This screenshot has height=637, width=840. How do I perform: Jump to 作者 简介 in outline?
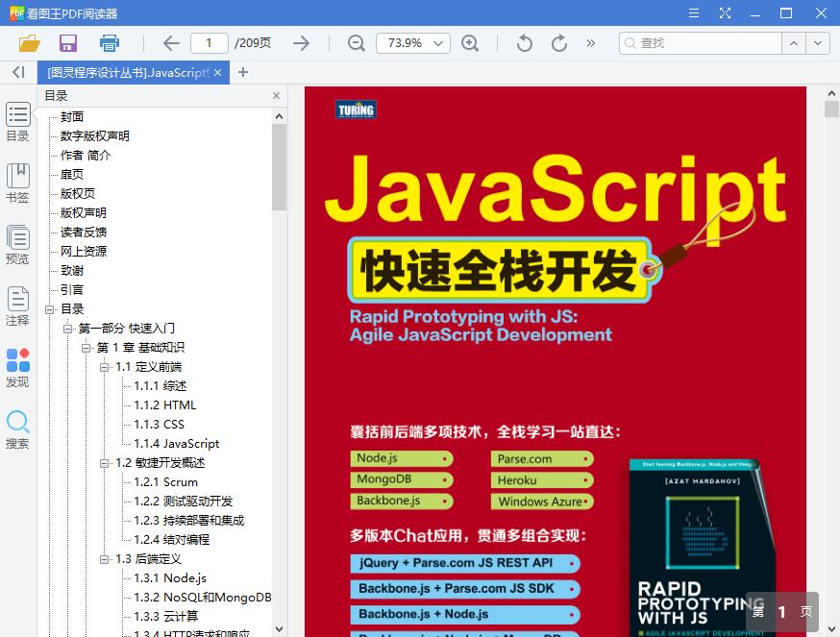pyautogui.click(x=86, y=156)
